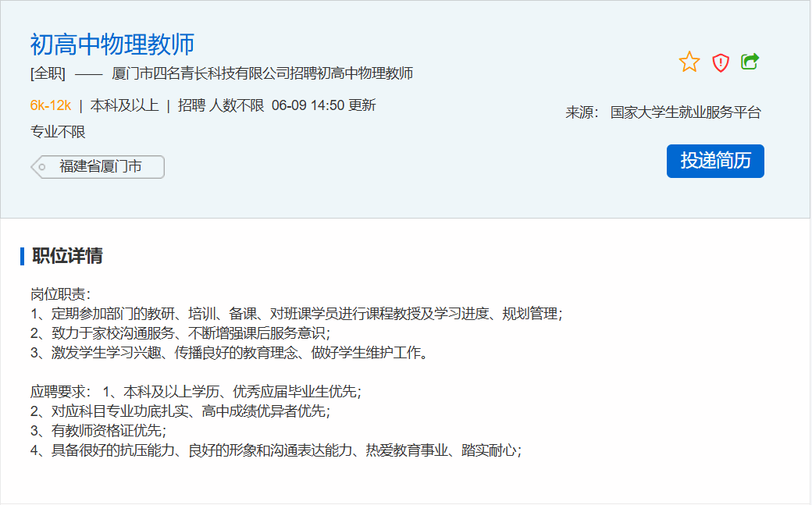Viewport: 812px width, 505px height.
Task: Click responsibility line about 激发学生学习兴趣
Action: pyautogui.click(x=230, y=353)
